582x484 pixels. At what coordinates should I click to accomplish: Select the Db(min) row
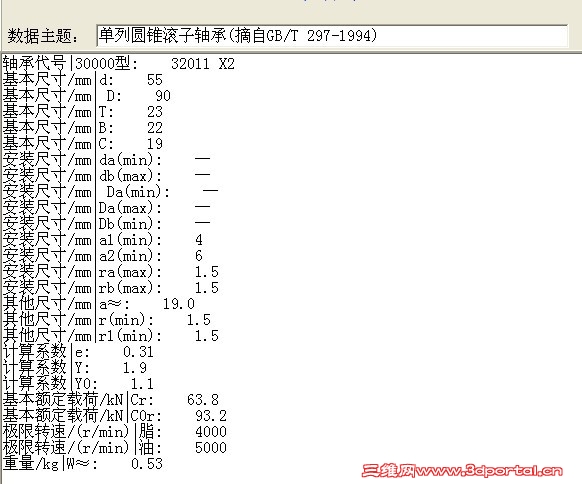[107, 223]
